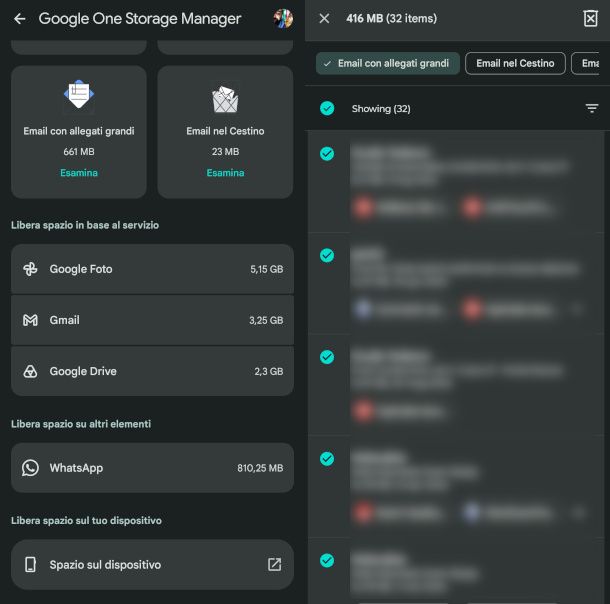
Task: Click Esamina under Email nel Cestino
Action: point(225,173)
